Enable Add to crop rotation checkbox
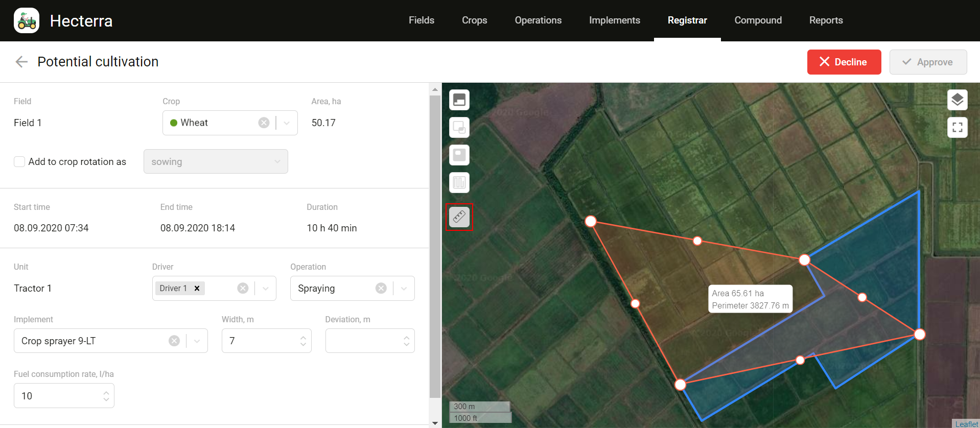The height and width of the screenshot is (428, 980). (19, 162)
